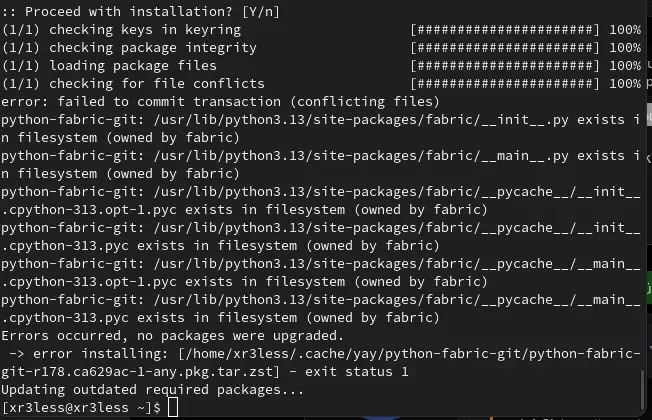Click the 'Proceed with installation? [Y/n]' line
The width and height of the screenshot is (652, 420).
[141, 12]
